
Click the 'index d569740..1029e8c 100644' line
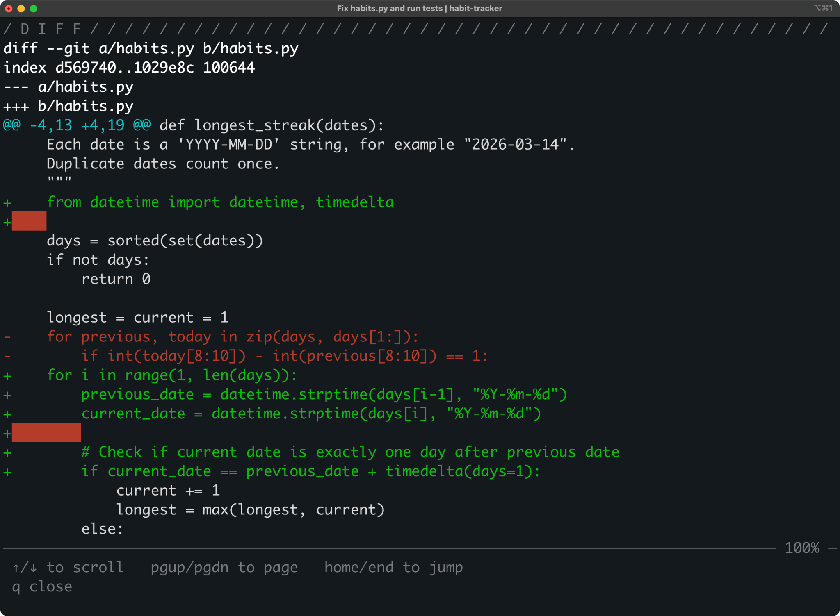[129, 68]
